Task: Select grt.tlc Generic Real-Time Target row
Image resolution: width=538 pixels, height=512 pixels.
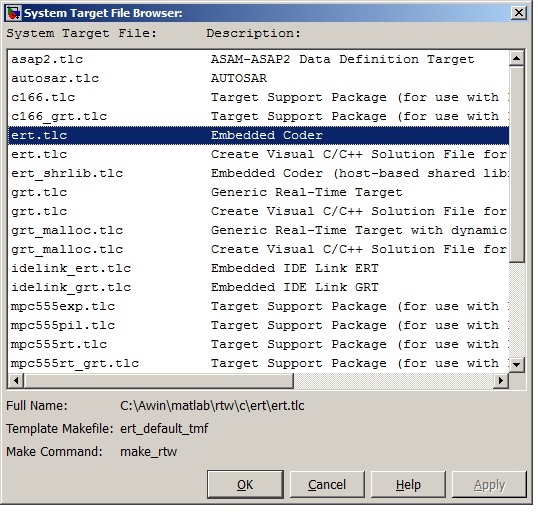Action: (x=258, y=192)
